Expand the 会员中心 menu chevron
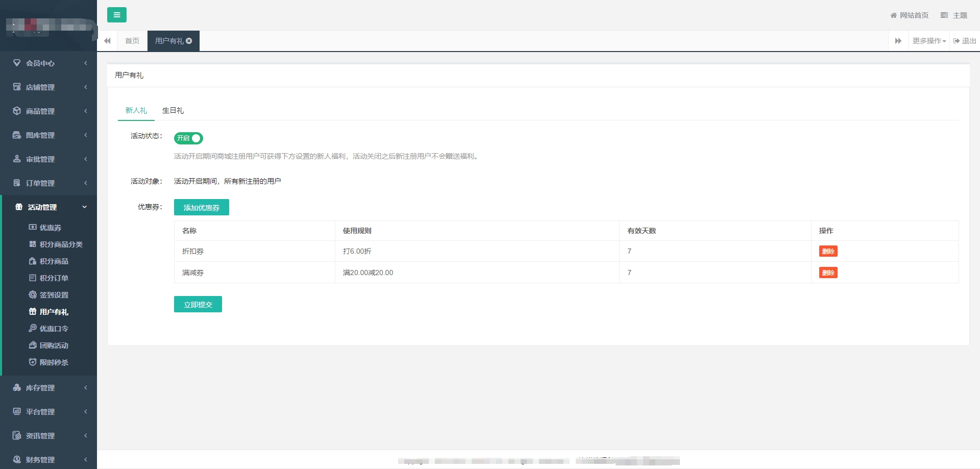The image size is (980, 469). pos(85,63)
